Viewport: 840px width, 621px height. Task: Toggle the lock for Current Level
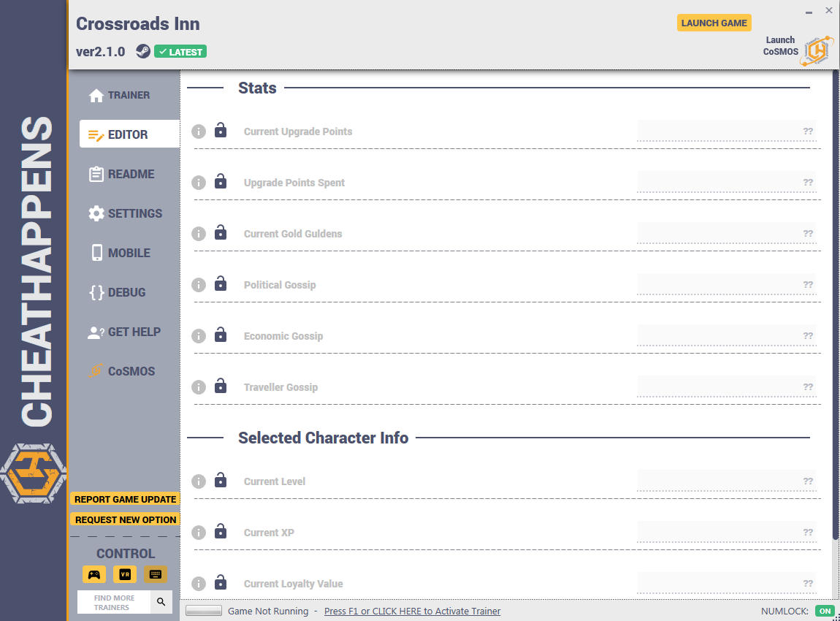(220, 480)
